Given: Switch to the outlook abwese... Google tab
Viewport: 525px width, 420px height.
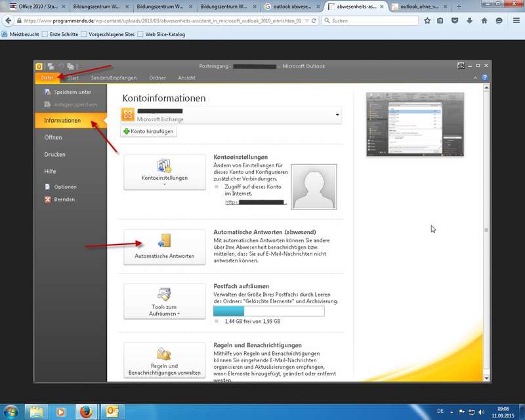Looking at the screenshot, I should tap(291, 7).
